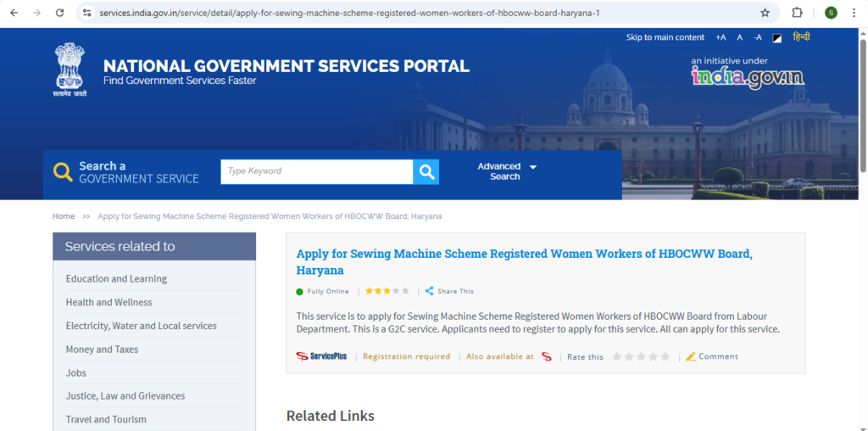
Task: Expand the Advanced Search dropdown
Action: pos(507,171)
